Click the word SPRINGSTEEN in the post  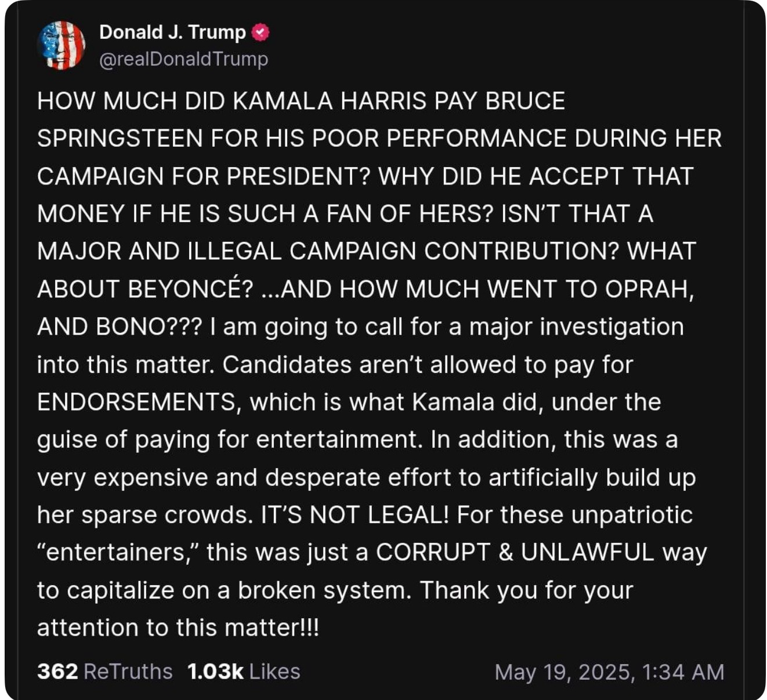pos(120,139)
